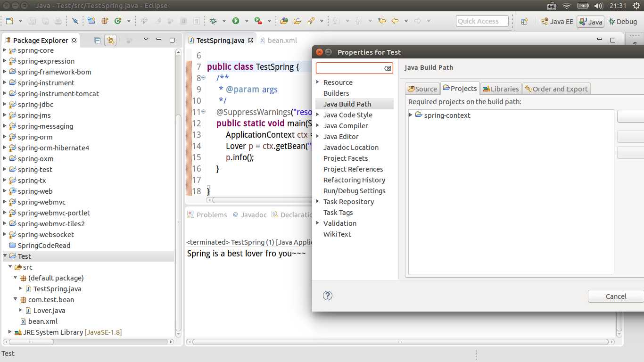Click the Open Task folder icon
Image resolution: width=644 pixels, height=362 pixels.
[x=297, y=21]
